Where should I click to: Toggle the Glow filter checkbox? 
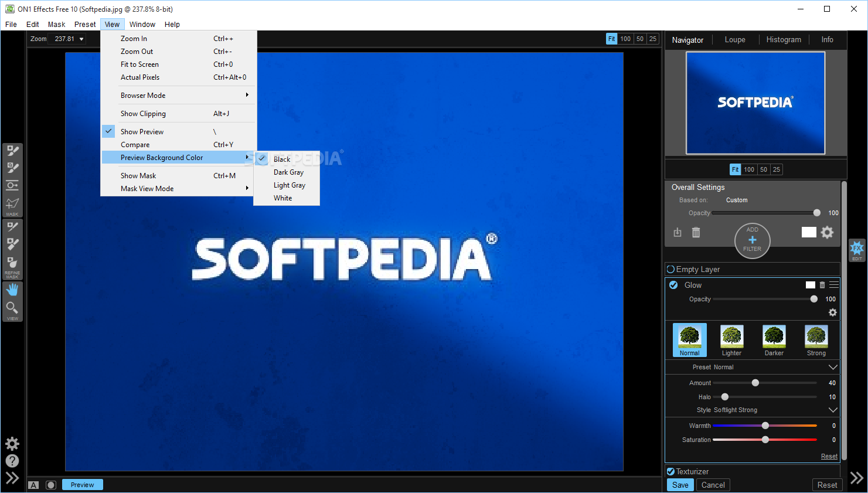[673, 285]
